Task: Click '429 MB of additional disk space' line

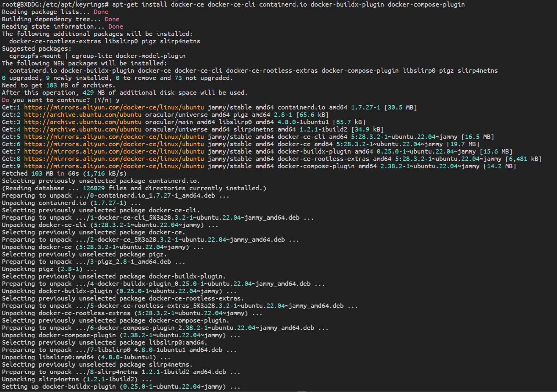Action: tap(125, 93)
